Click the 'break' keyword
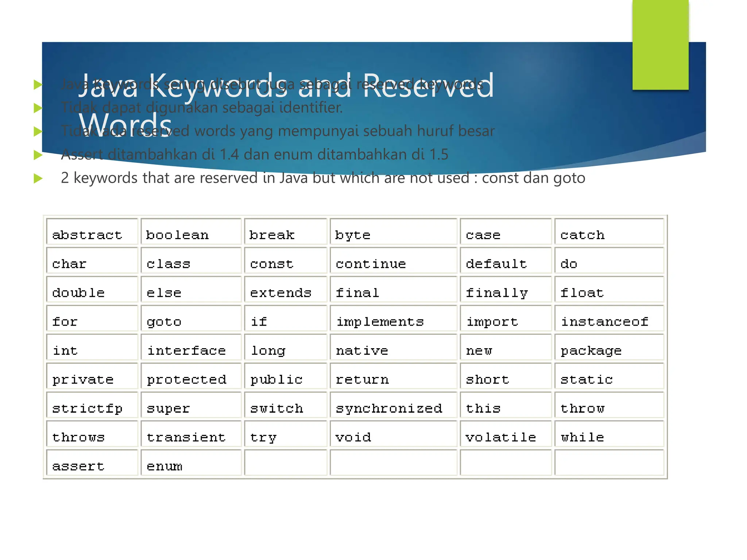 point(272,235)
